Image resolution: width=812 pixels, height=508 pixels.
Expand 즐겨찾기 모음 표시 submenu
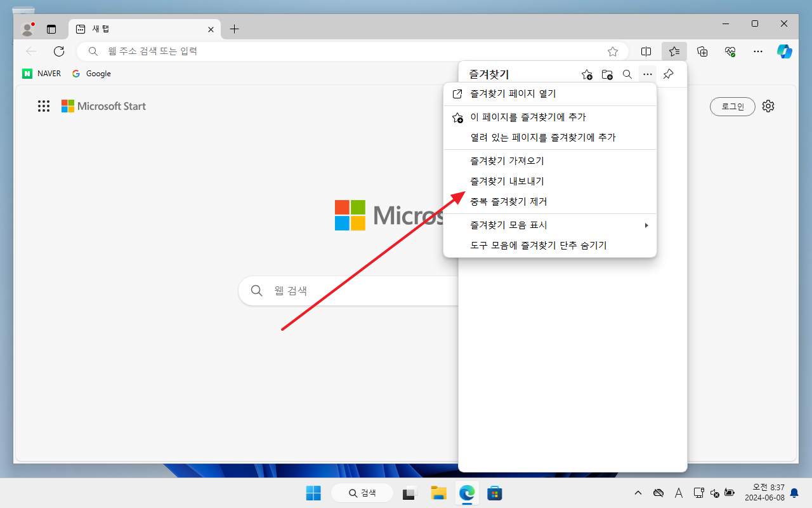coord(550,225)
